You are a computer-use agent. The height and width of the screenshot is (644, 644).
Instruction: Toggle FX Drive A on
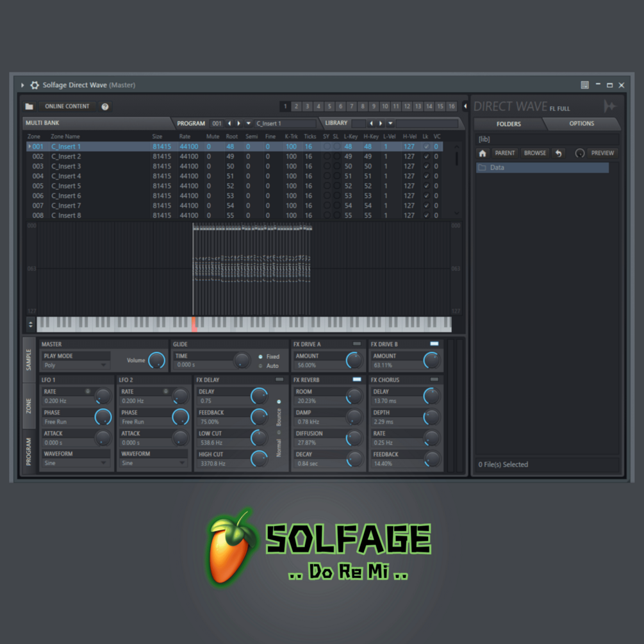(356, 343)
